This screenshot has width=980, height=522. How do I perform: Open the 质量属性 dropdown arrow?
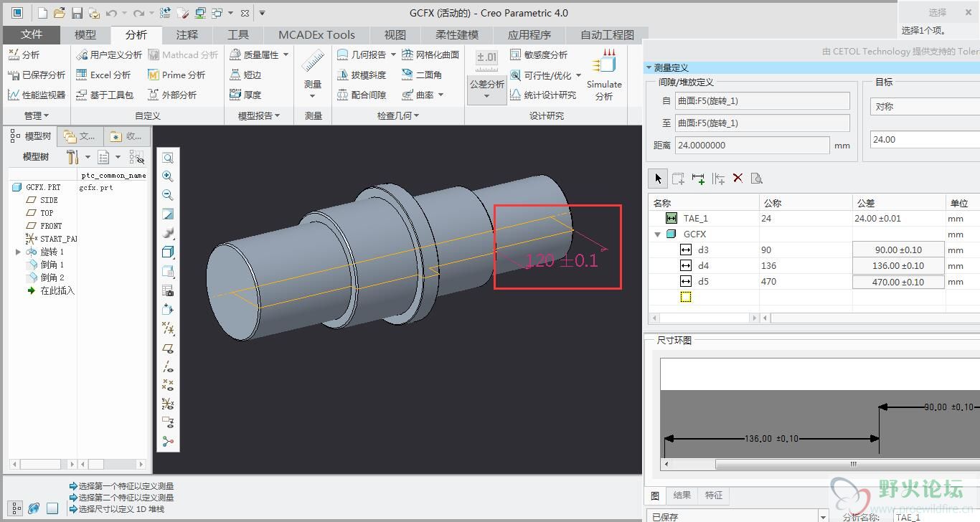286,54
